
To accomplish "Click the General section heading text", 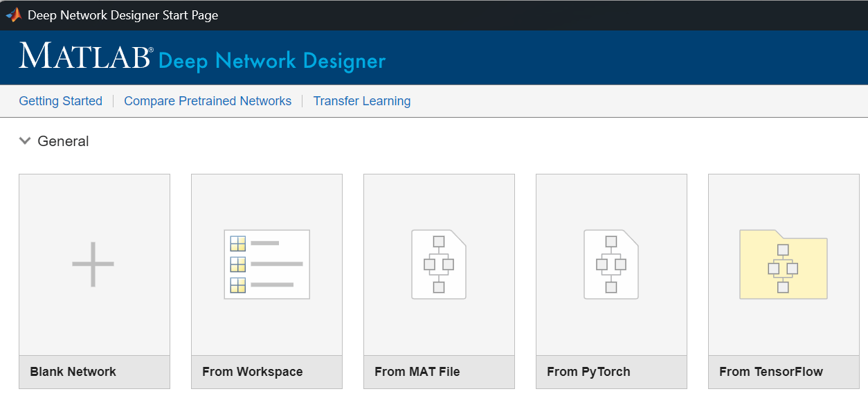I will [63, 141].
